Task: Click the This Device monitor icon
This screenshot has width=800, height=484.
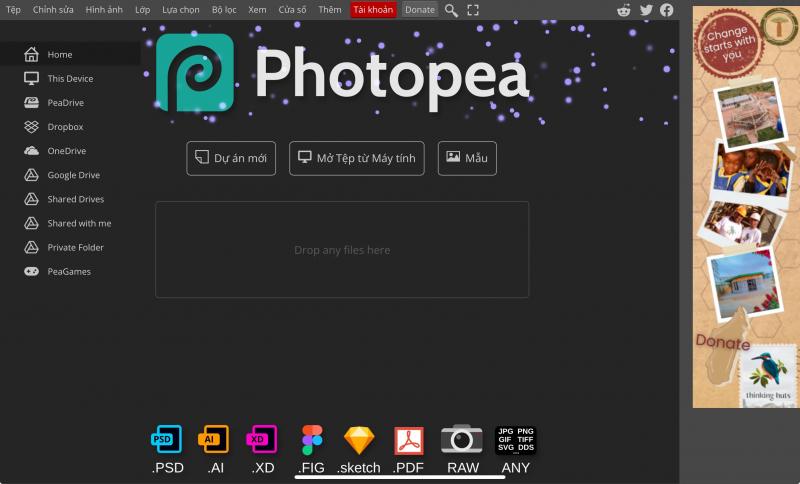Action: coord(31,78)
